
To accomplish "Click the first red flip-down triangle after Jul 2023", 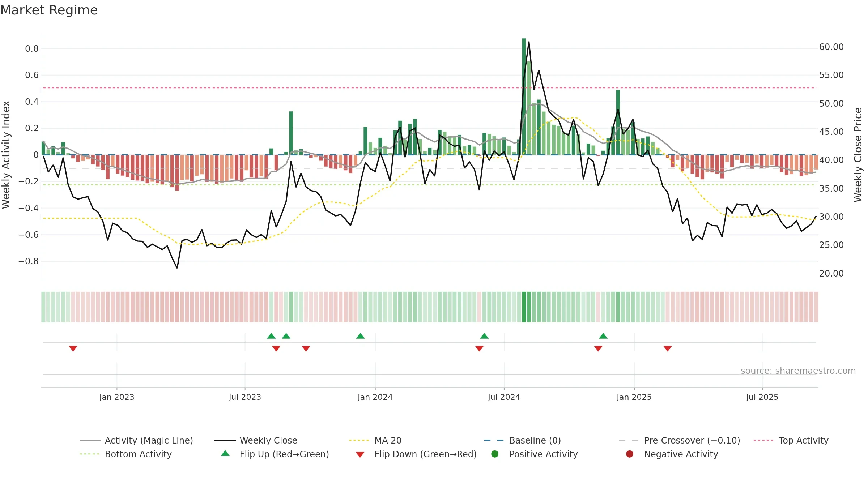I will tap(276, 348).
